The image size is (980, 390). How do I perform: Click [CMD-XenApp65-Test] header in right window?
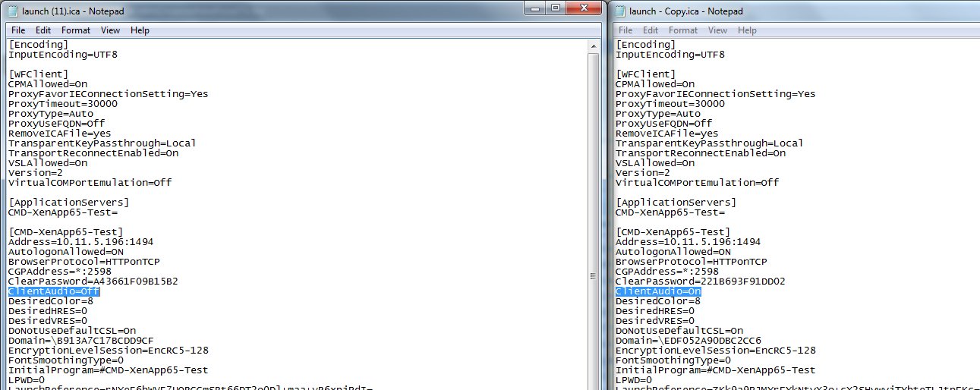coord(673,232)
